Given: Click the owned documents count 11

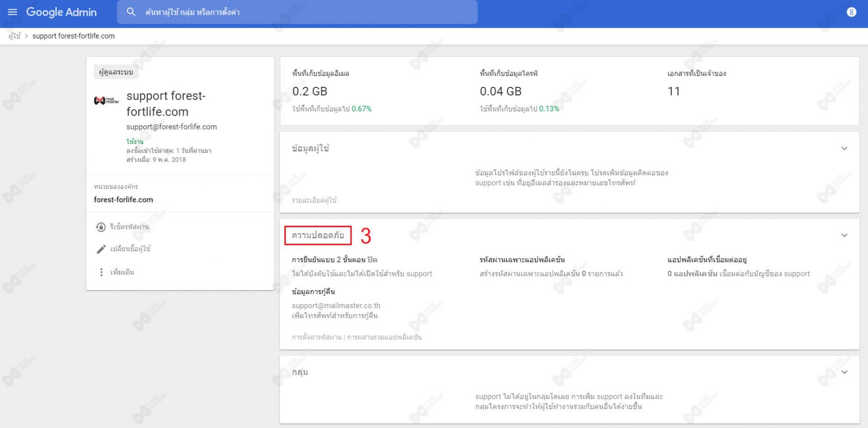Looking at the screenshot, I should pos(674,91).
